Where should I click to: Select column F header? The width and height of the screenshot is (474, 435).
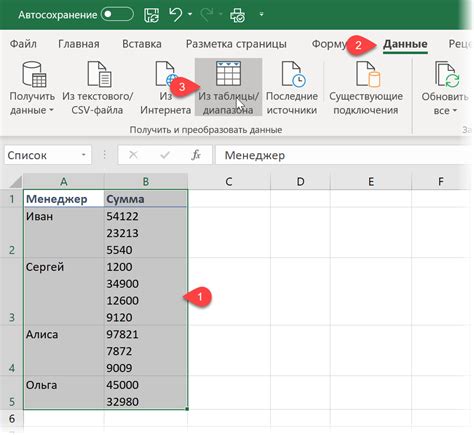click(x=441, y=182)
